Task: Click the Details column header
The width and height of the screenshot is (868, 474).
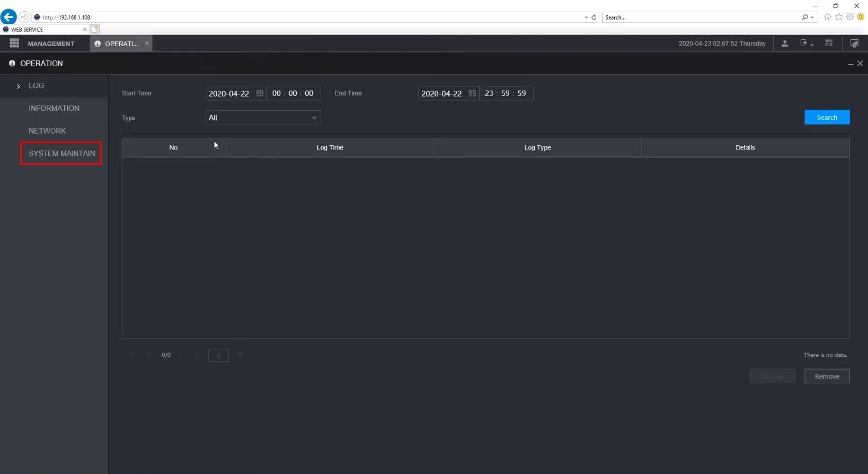Action: pos(745,147)
